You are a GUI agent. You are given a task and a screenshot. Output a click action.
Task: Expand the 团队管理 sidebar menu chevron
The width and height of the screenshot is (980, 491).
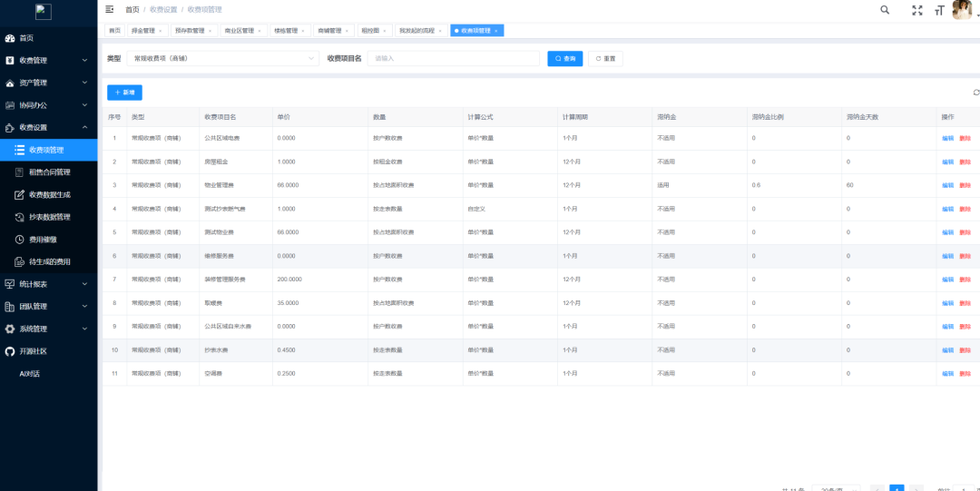pos(85,307)
